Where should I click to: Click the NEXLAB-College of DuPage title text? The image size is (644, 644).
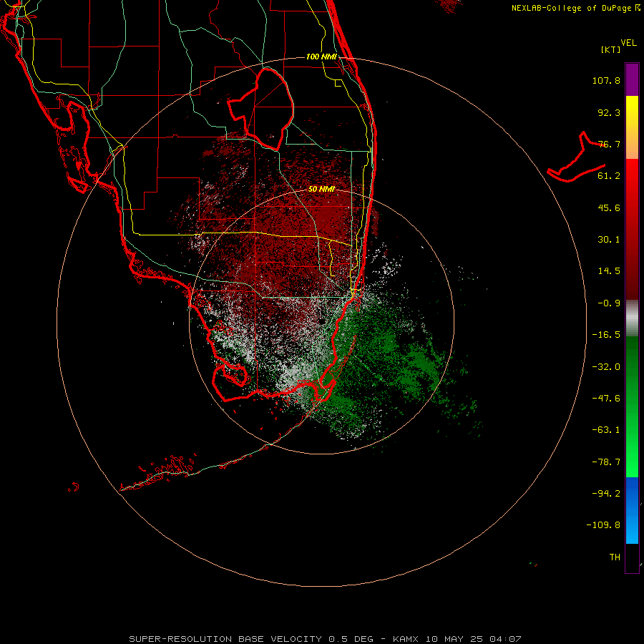coord(576,8)
